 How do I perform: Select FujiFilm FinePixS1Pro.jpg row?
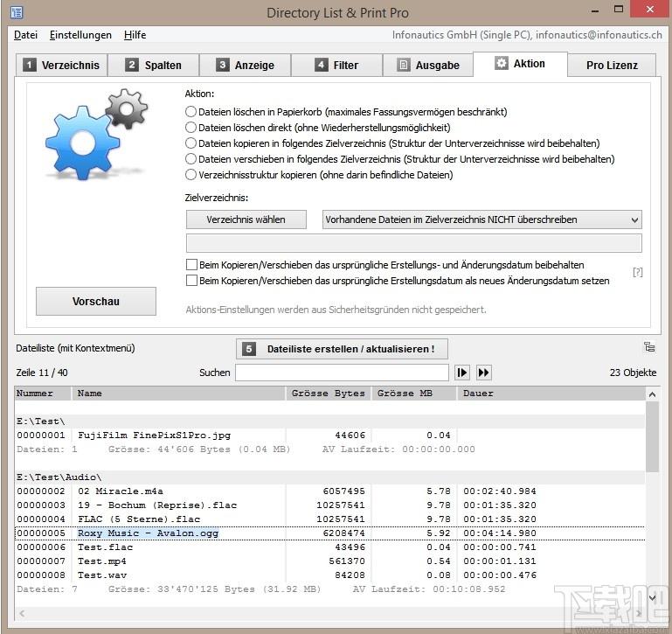pyautogui.click(x=330, y=435)
